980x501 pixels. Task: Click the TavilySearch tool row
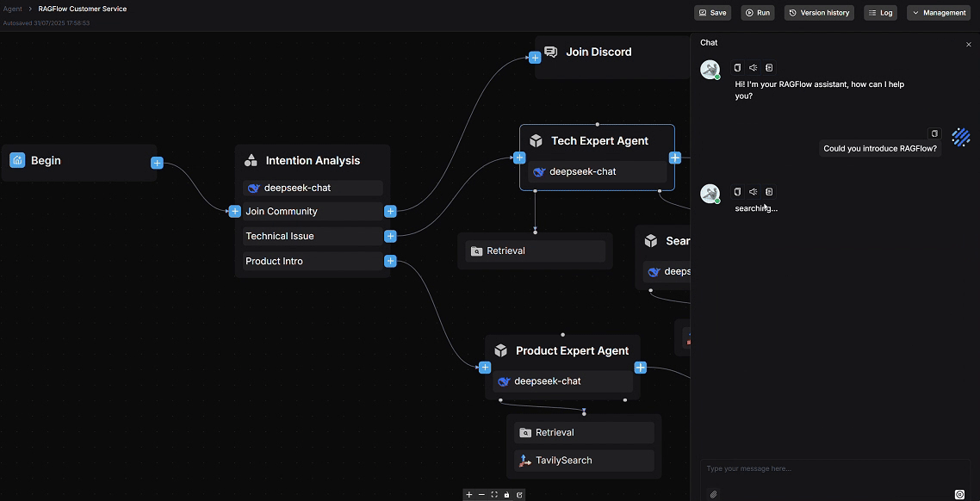[x=585, y=461]
